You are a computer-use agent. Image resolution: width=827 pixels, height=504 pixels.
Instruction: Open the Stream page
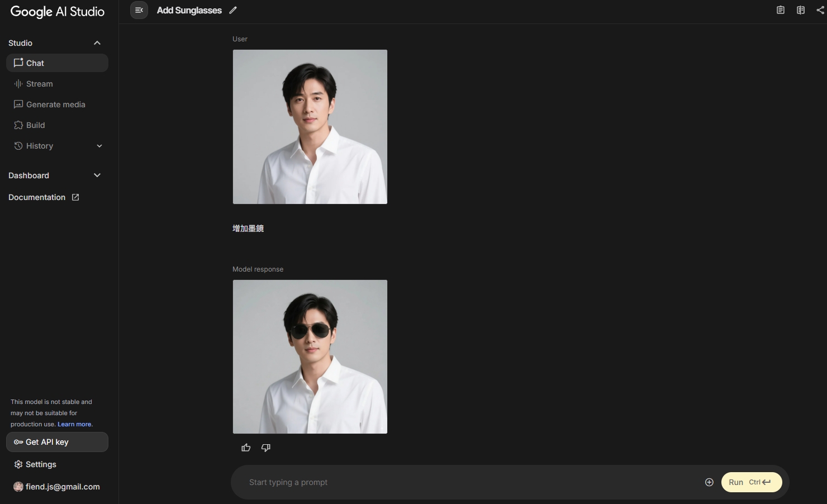click(39, 84)
